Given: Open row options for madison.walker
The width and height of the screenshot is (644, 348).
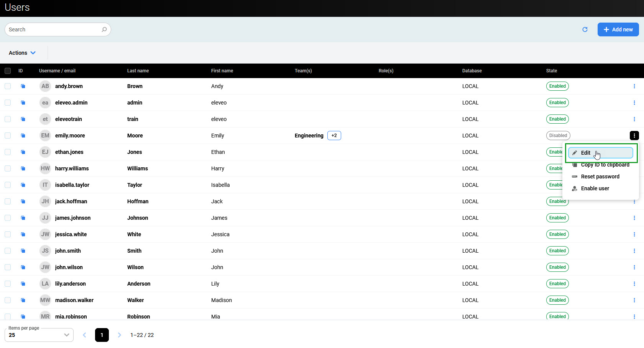Looking at the screenshot, I should point(634,300).
